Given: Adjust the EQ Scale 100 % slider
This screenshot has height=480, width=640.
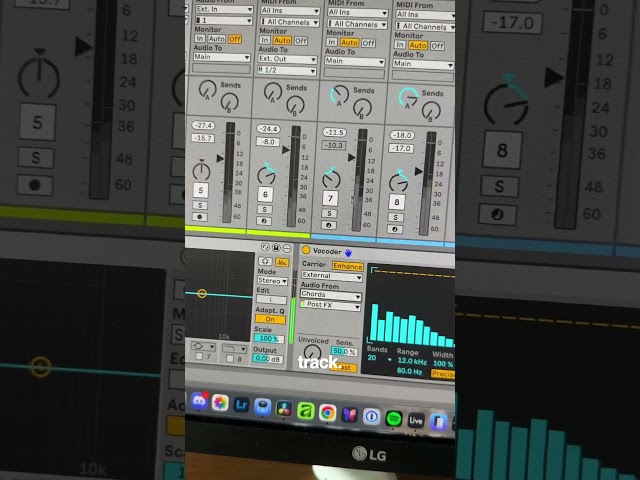Looking at the screenshot, I should click(x=269, y=338).
